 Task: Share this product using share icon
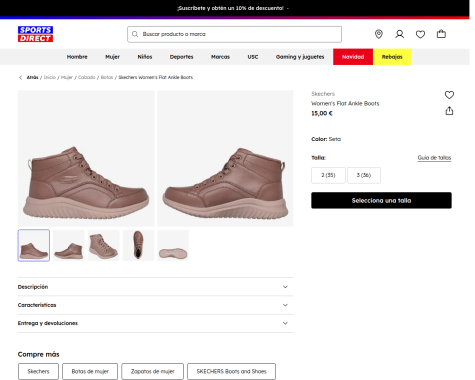pyautogui.click(x=449, y=111)
